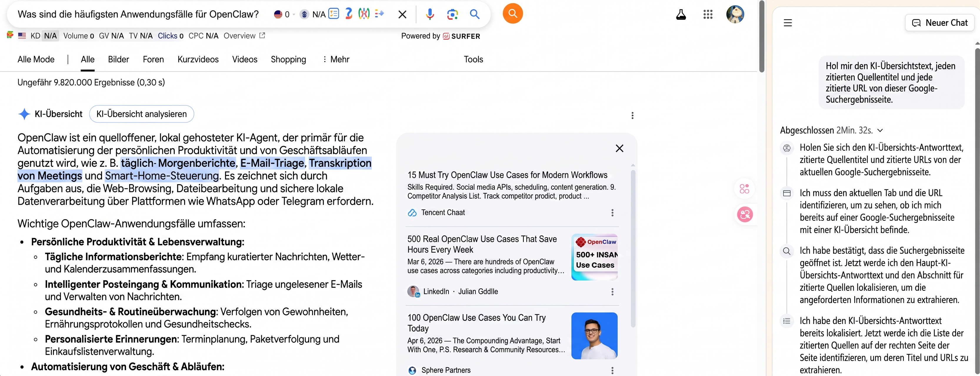Click KI-Übersicht analysieren button
This screenshot has height=376, width=980.
tap(141, 114)
